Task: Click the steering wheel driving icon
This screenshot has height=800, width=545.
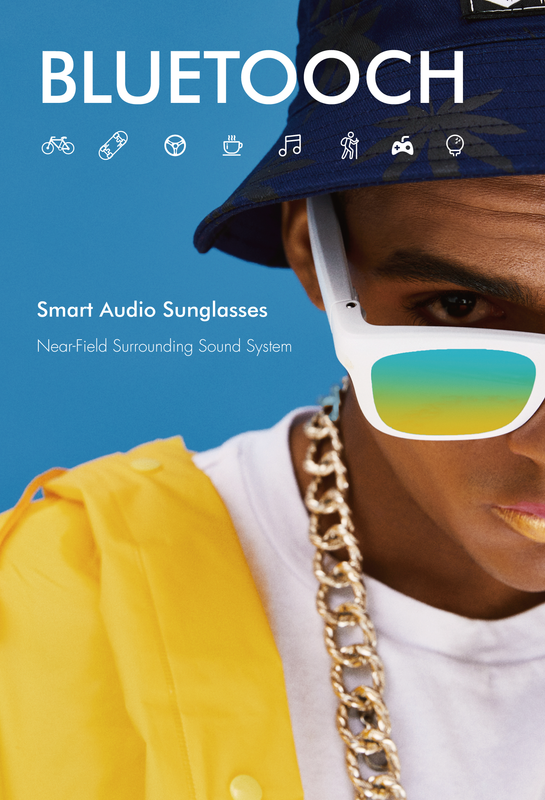Action: coord(175,145)
